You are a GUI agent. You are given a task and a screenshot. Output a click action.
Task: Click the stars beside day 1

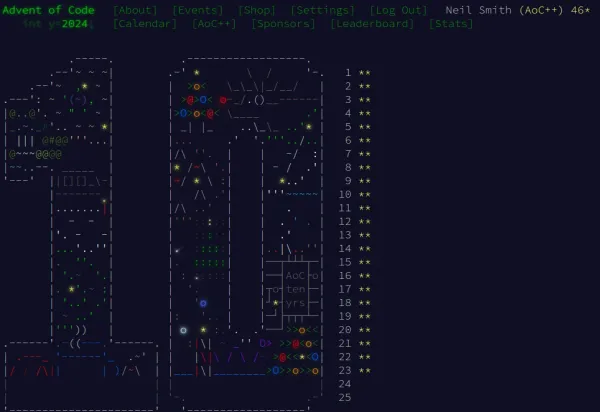(x=365, y=72)
